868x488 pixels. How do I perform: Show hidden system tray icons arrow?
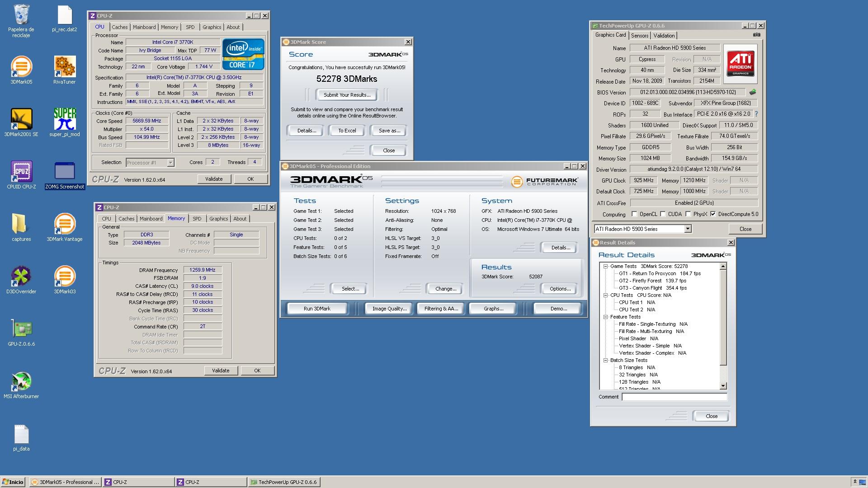tap(854, 482)
